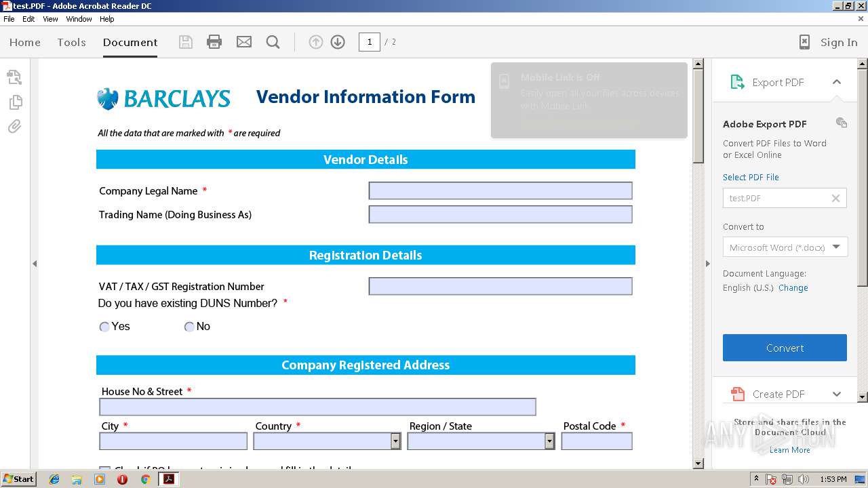The height and width of the screenshot is (488, 868).
Task: Click Sign In at top right
Action: [839, 42]
